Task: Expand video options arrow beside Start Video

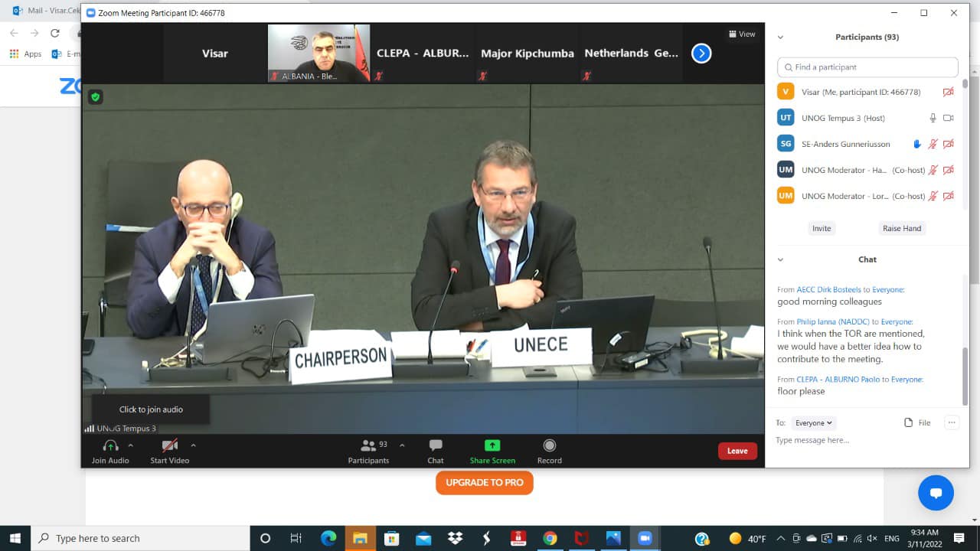Action: (193, 445)
